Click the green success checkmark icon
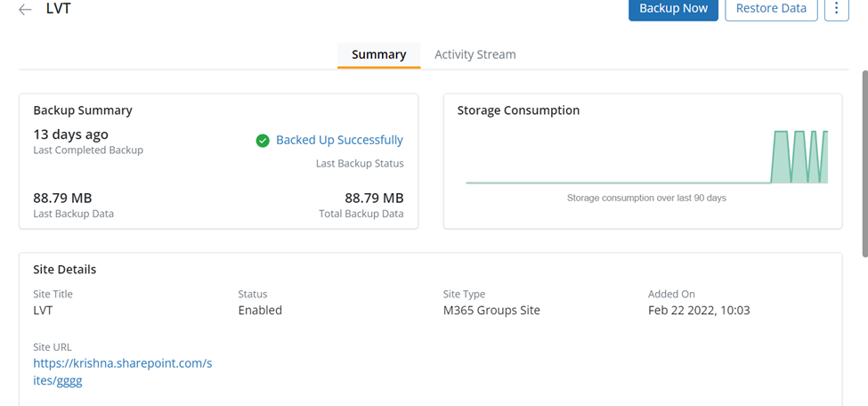Image resolution: width=868 pixels, height=406 pixels. (263, 141)
